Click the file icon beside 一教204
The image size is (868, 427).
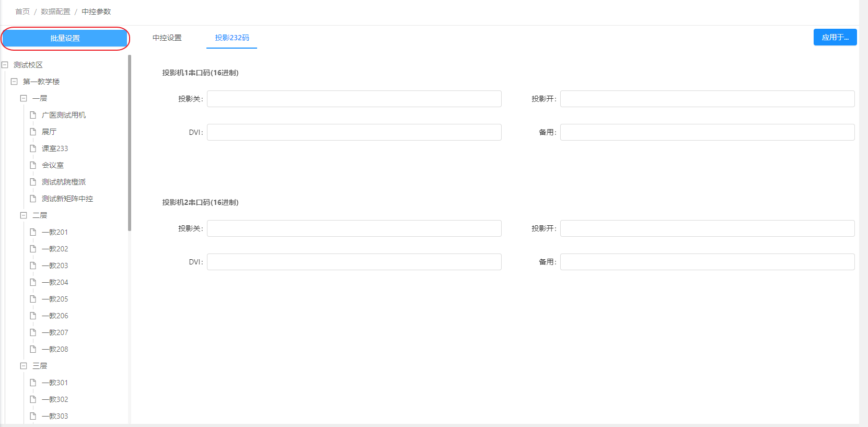tap(33, 282)
